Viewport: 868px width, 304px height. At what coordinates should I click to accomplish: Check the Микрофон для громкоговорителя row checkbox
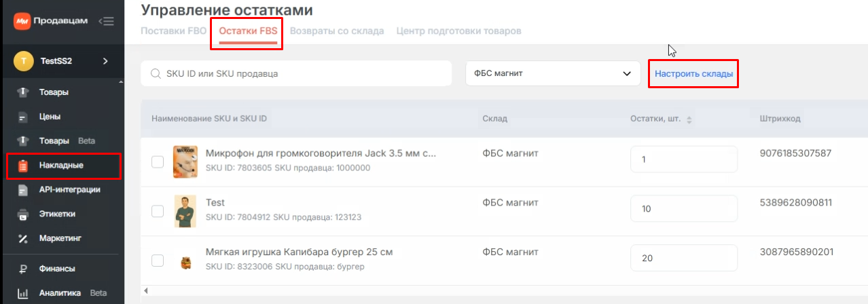(158, 161)
